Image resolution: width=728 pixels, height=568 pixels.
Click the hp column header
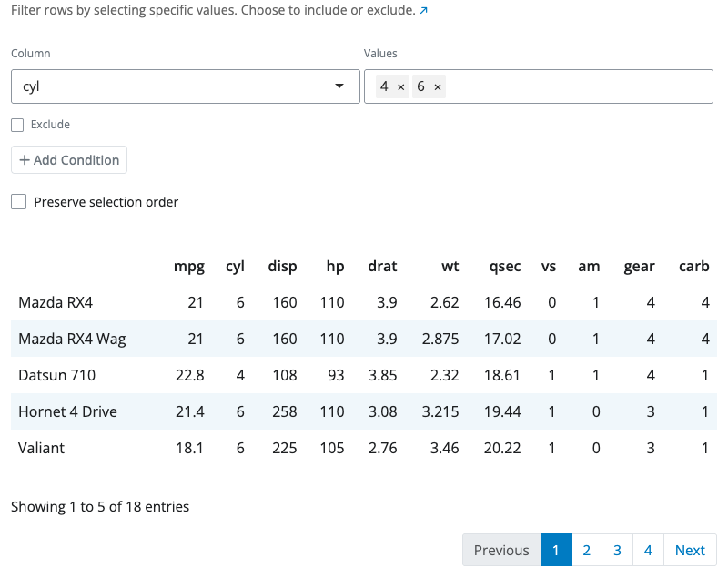pos(335,266)
